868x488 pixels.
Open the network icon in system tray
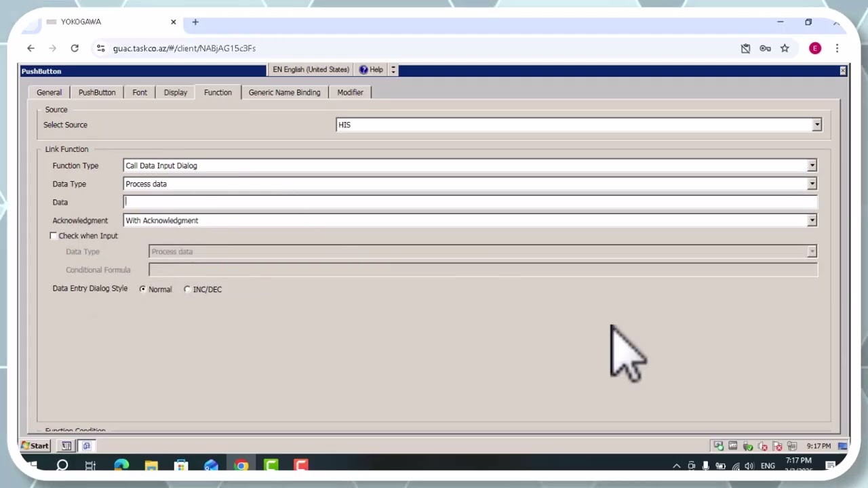click(x=735, y=466)
